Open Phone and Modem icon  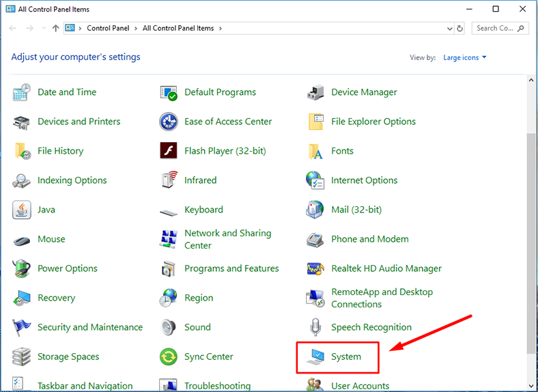point(315,240)
